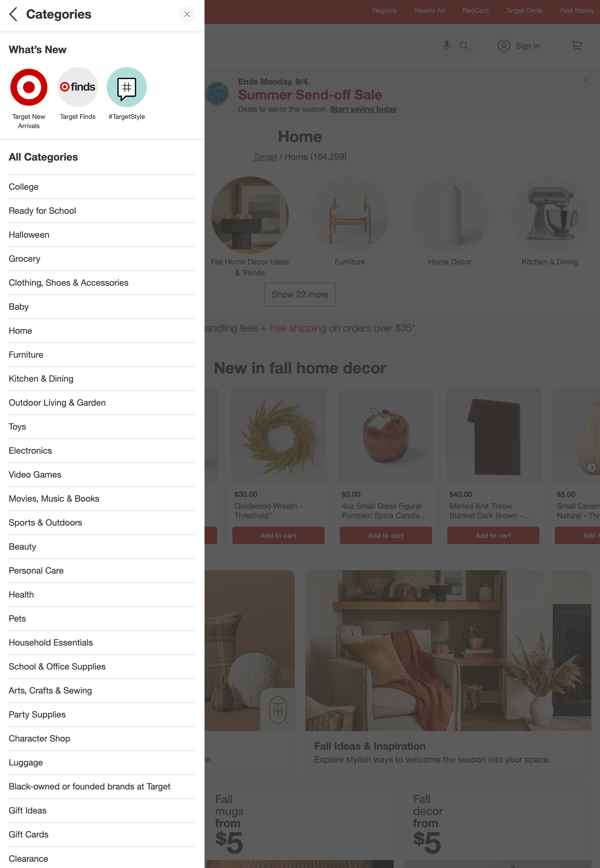This screenshot has width=600, height=868.
Task: Open the Target New Arrivals bullseye icon
Action: [x=29, y=87]
